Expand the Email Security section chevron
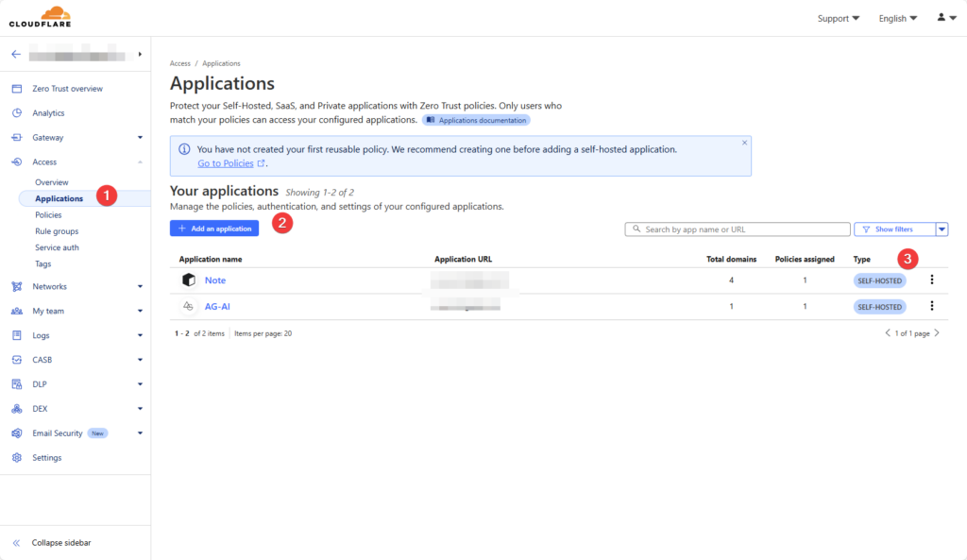Image resolution: width=967 pixels, height=560 pixels. click(x=140, y=433)
